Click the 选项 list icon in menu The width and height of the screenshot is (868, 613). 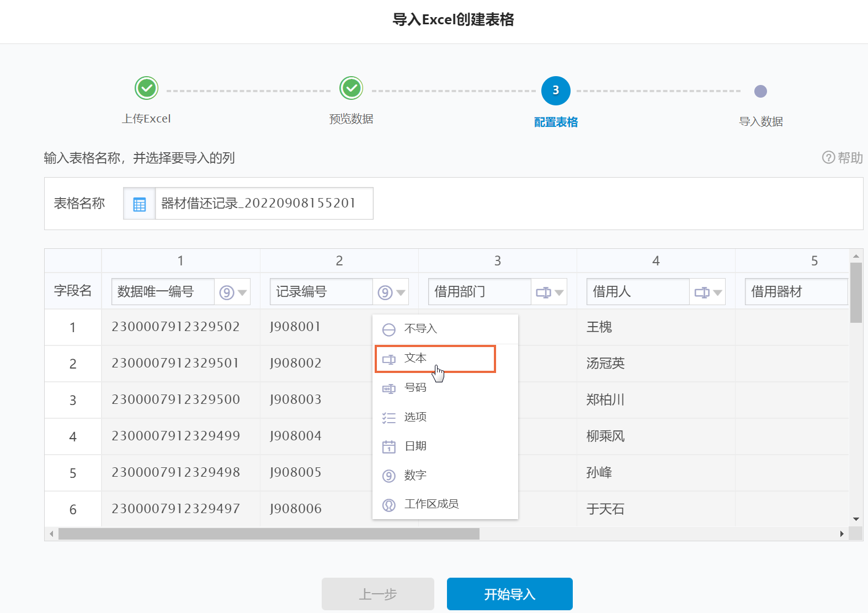pyautogui.click(x=389, y=418)
